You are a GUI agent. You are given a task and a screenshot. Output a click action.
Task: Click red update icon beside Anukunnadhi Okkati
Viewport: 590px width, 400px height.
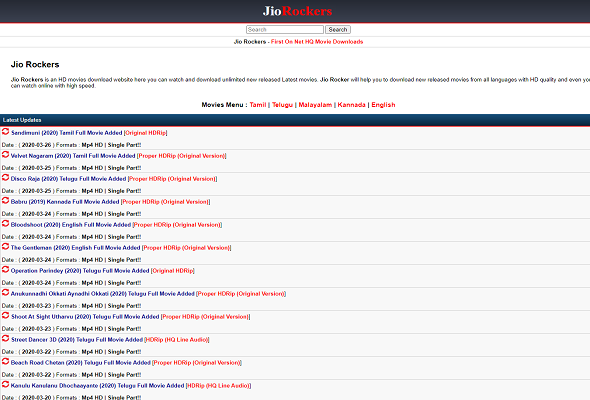(x=5, y=292)
